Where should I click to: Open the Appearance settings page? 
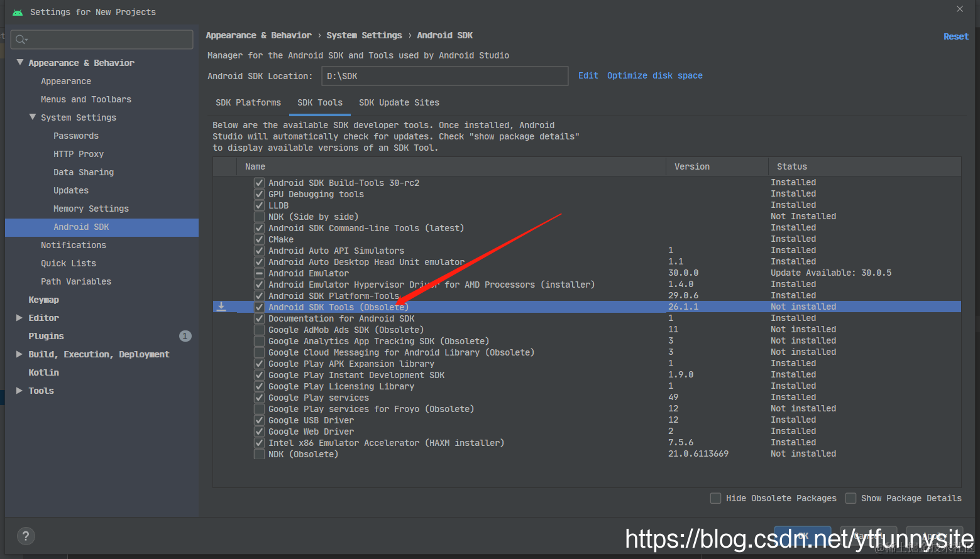pyautogui.click(x=66, y=81)
